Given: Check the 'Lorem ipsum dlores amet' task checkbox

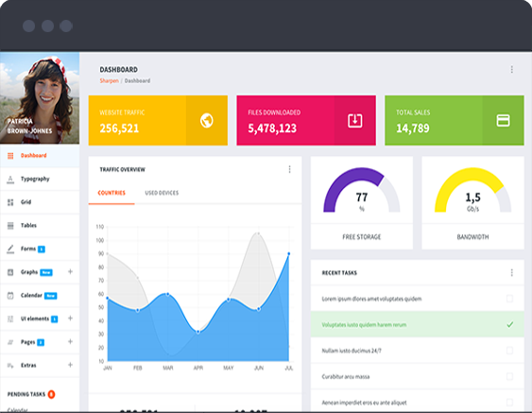Looking at the screenshot, I should tap(509, 299).
